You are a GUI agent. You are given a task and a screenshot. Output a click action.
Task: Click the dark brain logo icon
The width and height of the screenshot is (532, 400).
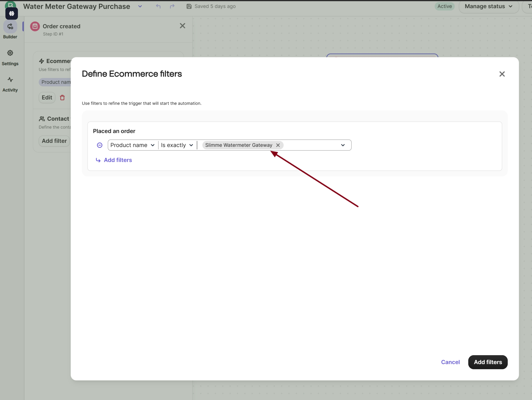tap(12, 13)
